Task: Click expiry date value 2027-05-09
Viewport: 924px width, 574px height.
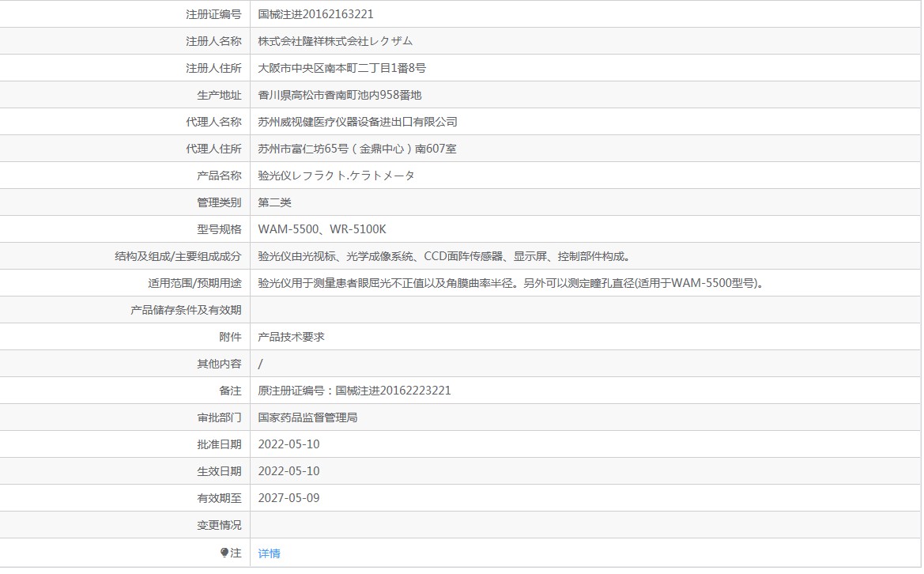Action: click(289, 498)
